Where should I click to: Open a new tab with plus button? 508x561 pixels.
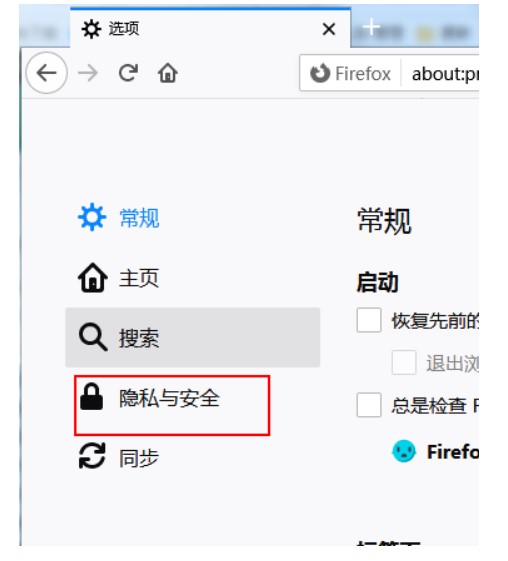[x=371, y=27]
